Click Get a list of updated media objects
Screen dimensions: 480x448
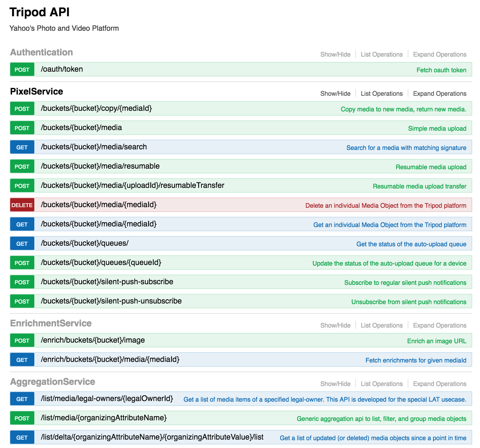pos(373,438)
